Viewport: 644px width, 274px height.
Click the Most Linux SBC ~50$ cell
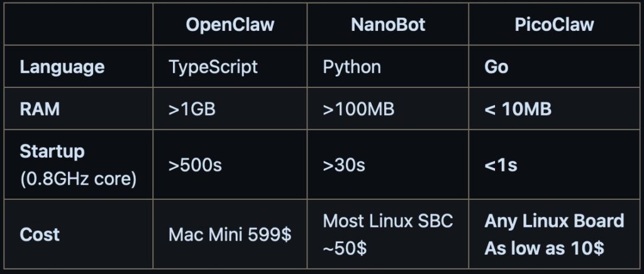pos(387,234)
